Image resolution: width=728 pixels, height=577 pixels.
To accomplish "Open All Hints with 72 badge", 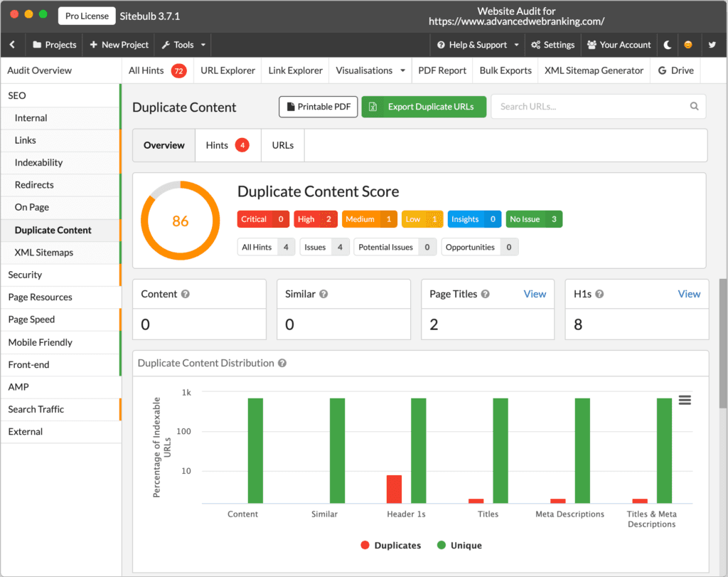I will pyautogui.click(x=157, y=70).
